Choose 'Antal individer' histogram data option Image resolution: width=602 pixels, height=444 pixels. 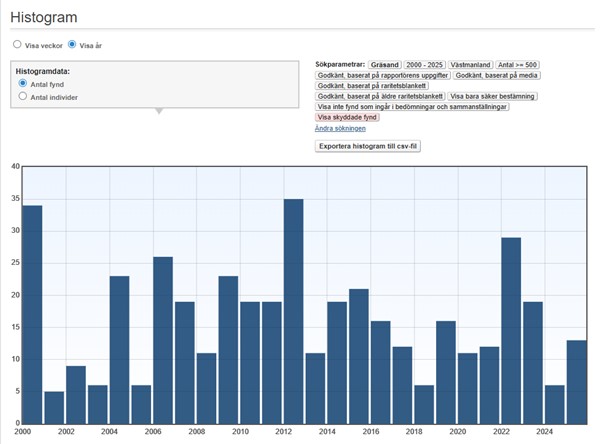tap(23, 97)
